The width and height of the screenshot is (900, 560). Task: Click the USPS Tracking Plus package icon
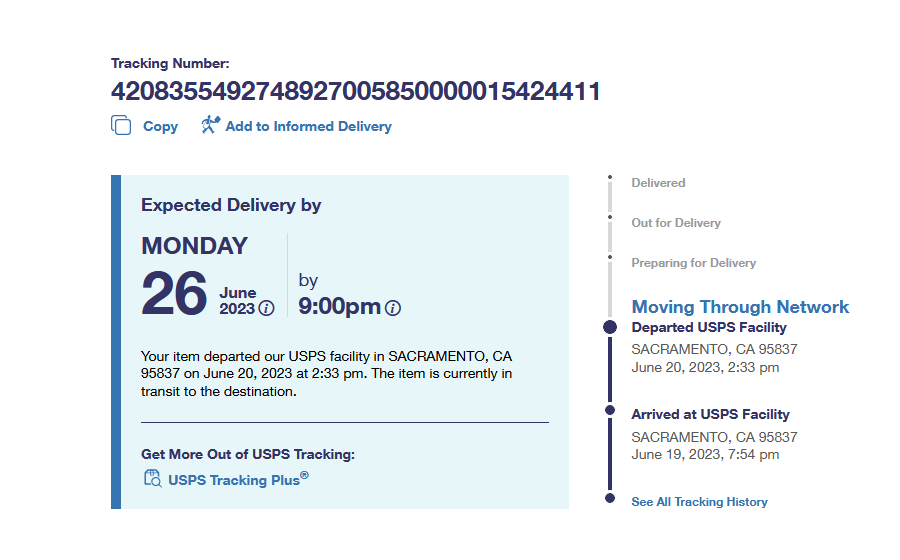point(152,479)
